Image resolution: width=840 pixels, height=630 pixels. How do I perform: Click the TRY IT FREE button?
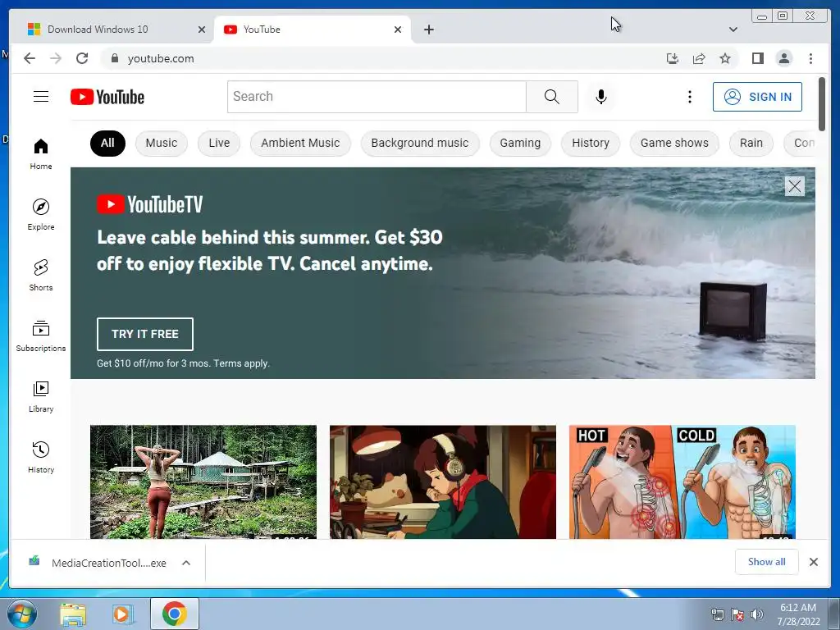click(144, 334)
